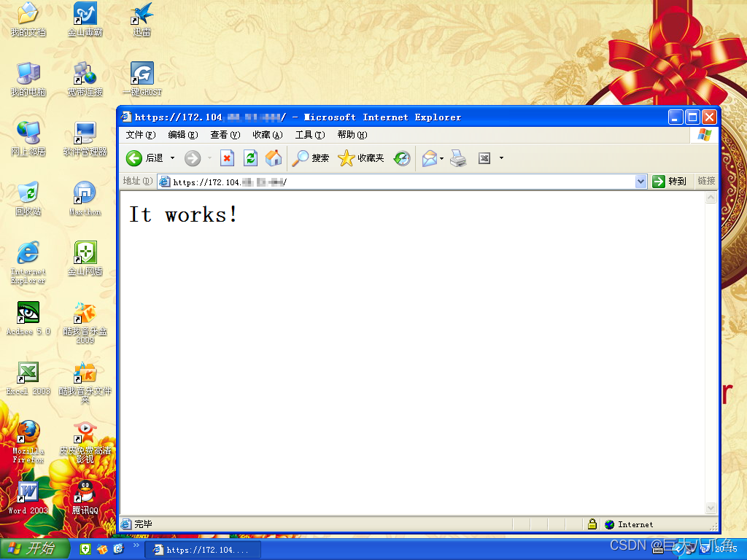Select Mozilla Firefox desktop icon

click(28, 443)
